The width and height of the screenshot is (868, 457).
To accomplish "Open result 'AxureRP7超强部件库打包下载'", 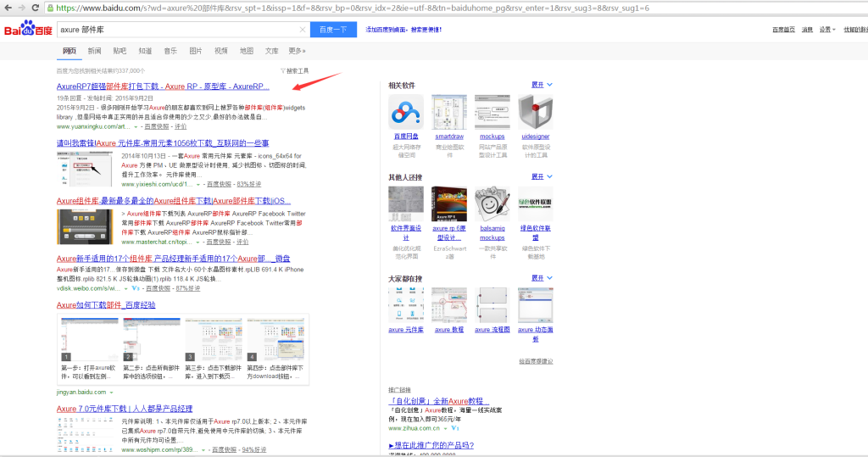I will 163,86.
